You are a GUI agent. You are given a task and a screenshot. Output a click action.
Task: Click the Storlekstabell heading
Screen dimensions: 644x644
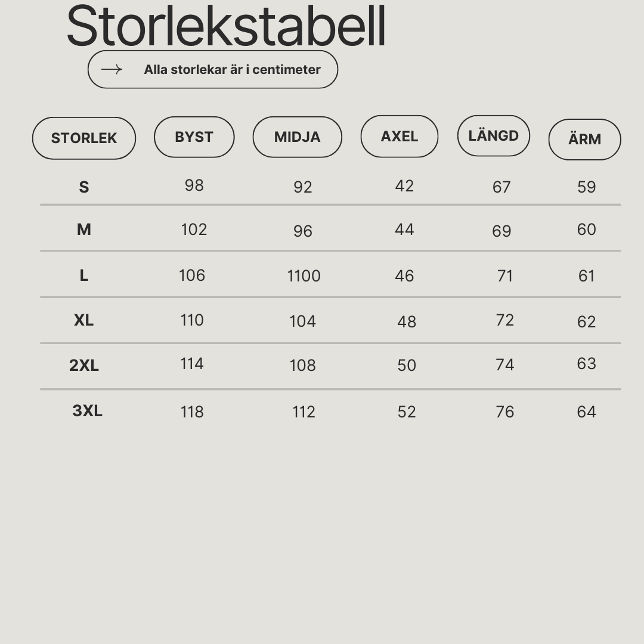226,26
